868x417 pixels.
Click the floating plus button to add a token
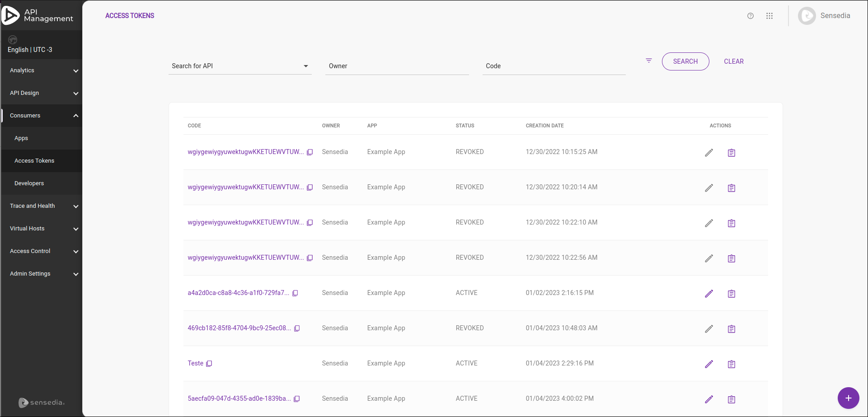(848, 398)
